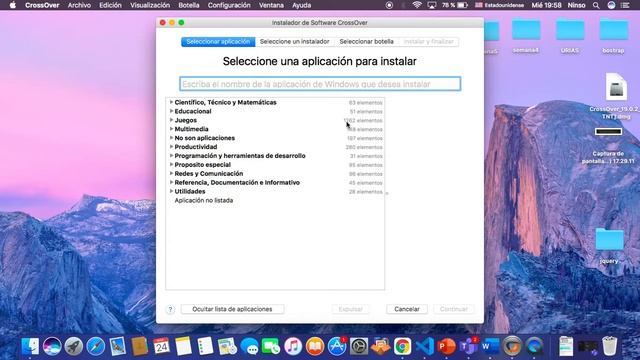Viewport: 640px width, 360px height.
Task: Expand No son aplicaciones category
Action: click(171, 138)
